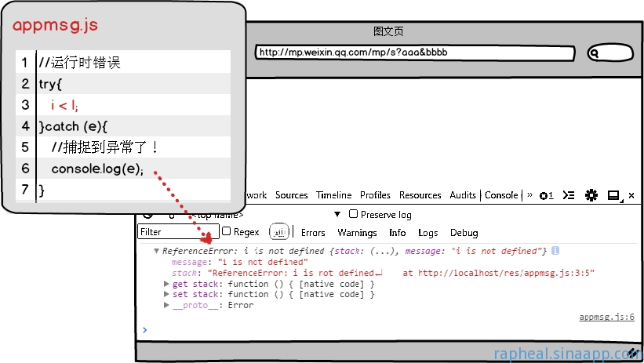Click the error count indicator icon
The image size is (644, 363).
(x=546, y=195)
